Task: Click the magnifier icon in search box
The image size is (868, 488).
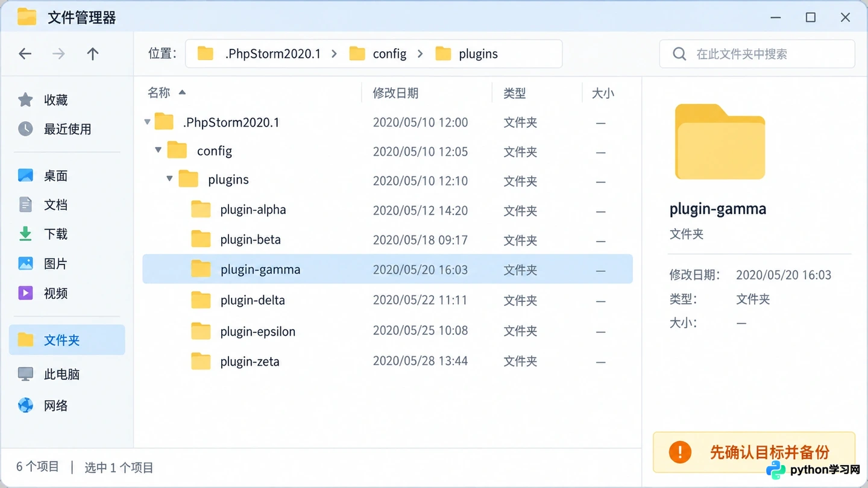Action: [x=679, y=54]
